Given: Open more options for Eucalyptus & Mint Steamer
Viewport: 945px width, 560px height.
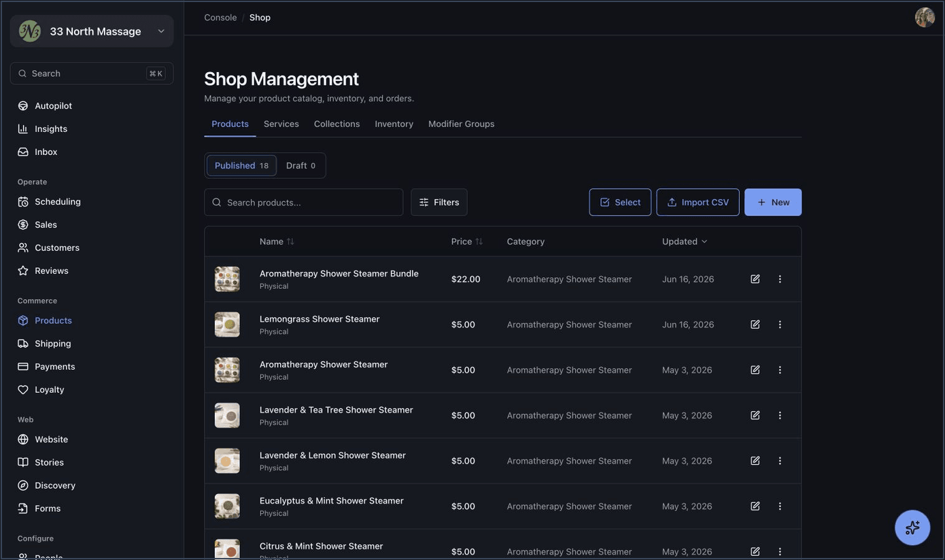Looking at the screenshot, I should 780,506.
